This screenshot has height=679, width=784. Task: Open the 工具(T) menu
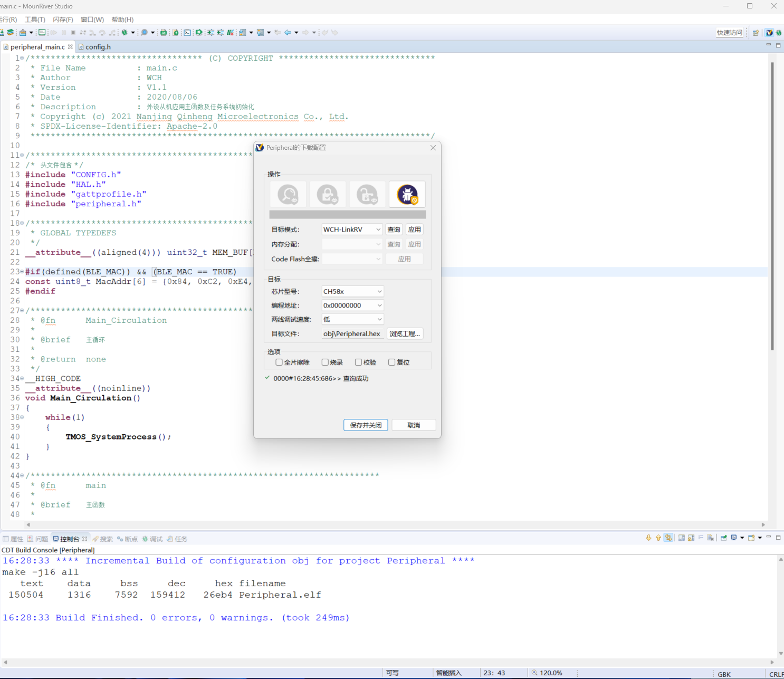(35, 20)
